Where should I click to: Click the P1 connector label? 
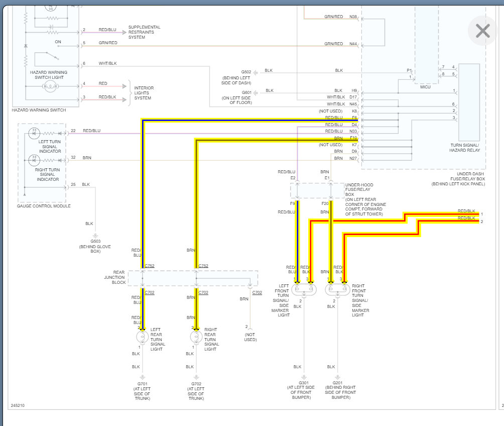tap(409, 70)
